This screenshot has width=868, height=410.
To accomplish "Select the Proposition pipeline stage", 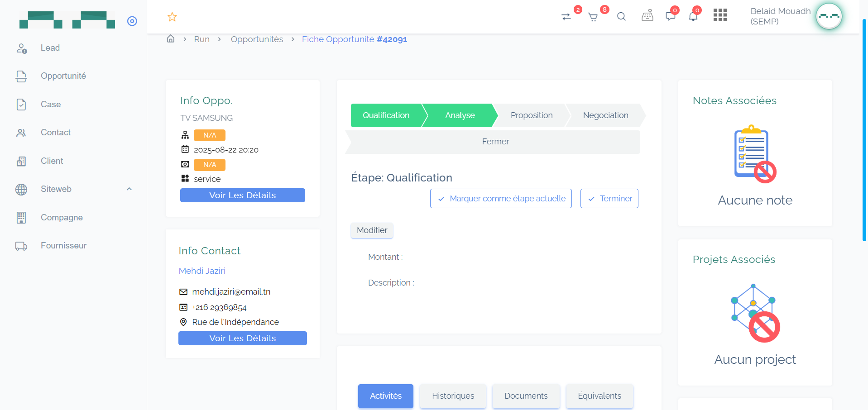I will (x=532, y=115).
